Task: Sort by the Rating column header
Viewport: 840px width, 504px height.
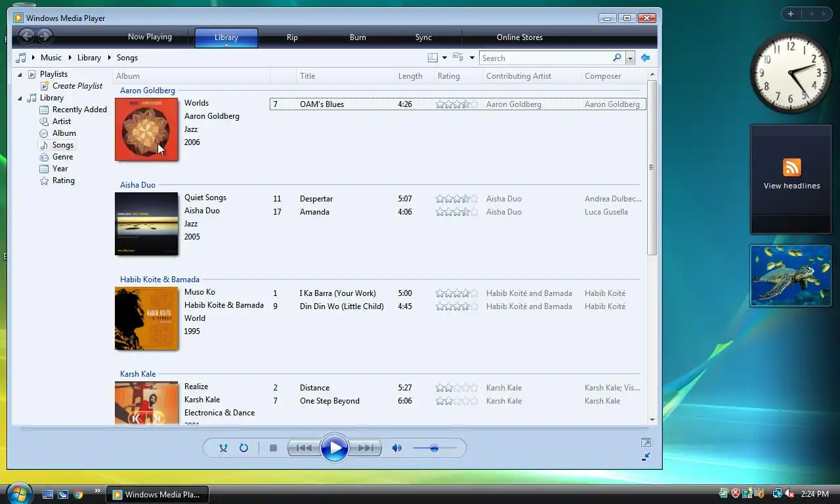Action: [457, 76]
